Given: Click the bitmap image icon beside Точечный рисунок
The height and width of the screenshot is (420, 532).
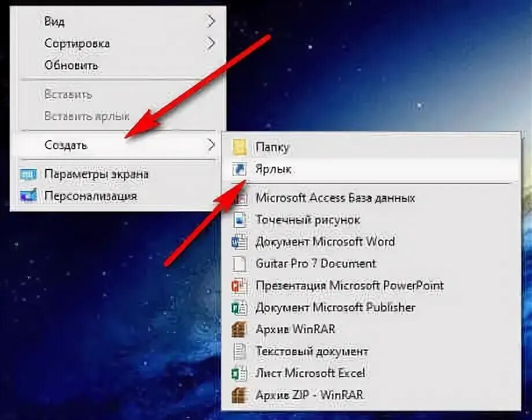Looking at the screenshot, I should click(239, 220).
